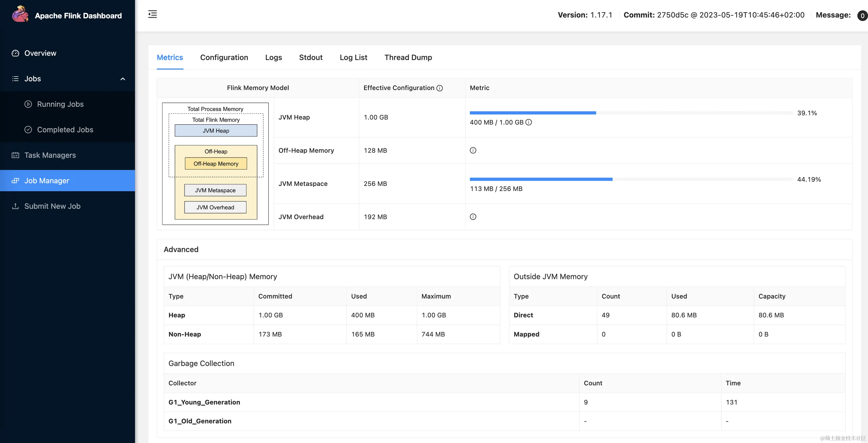Image resolution: width=868 pixels, height=443 pixels.
Task: Collapse the Jobs submenu chevron
Action: (123, 79)
